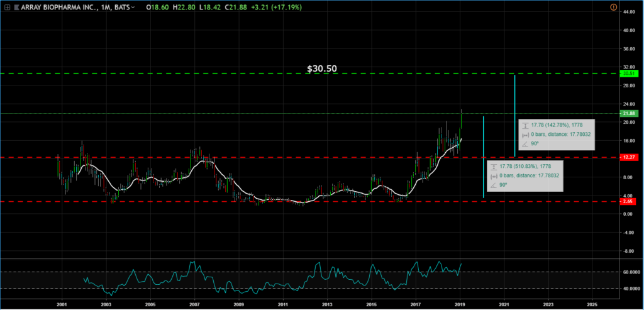Click the 2019 label on time axis
This screenshot has height=310, width=644.
460,305
